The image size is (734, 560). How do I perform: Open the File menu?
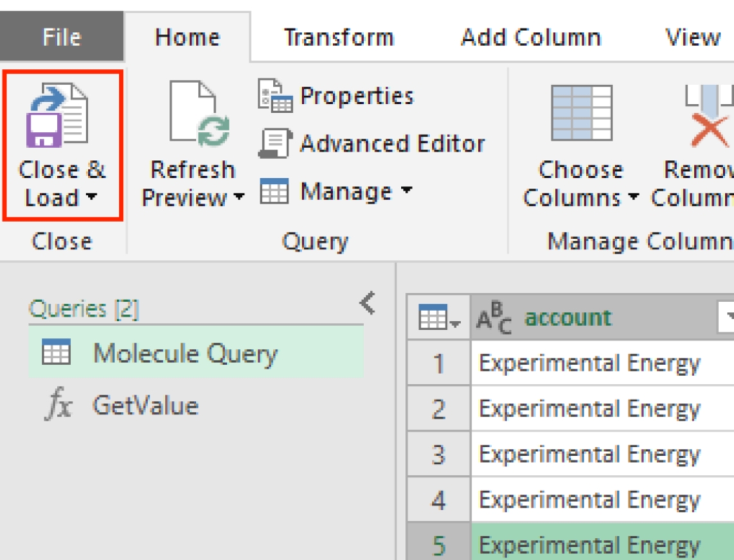tap(62, 37)
